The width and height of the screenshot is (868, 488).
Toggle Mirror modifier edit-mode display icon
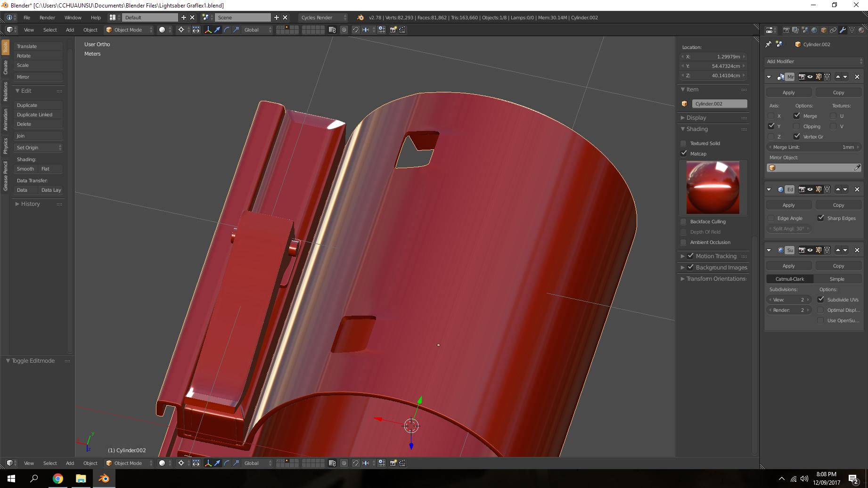(x=819, y=77)
